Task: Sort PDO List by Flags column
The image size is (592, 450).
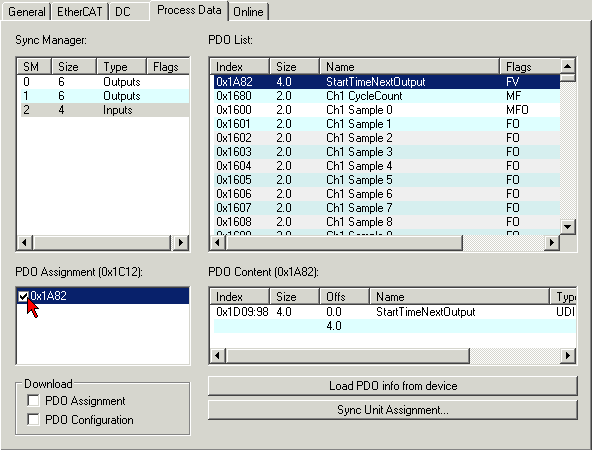Action: click(x=530, y=66)
